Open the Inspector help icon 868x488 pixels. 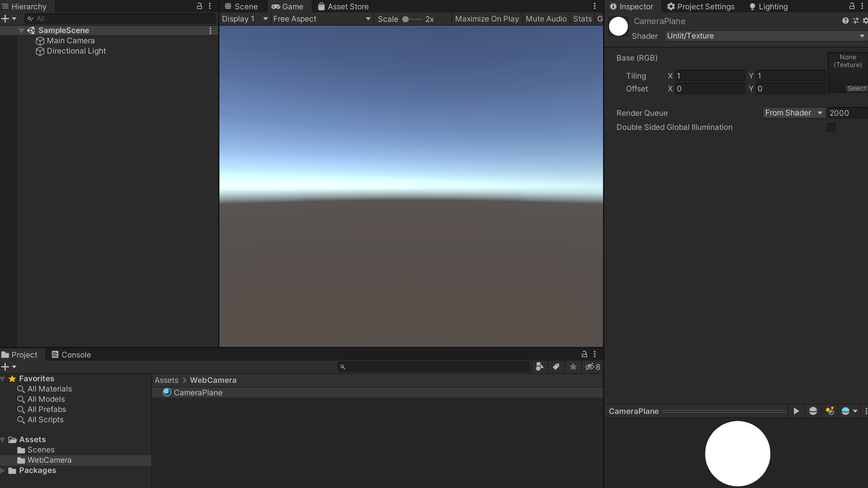[845, 21]
